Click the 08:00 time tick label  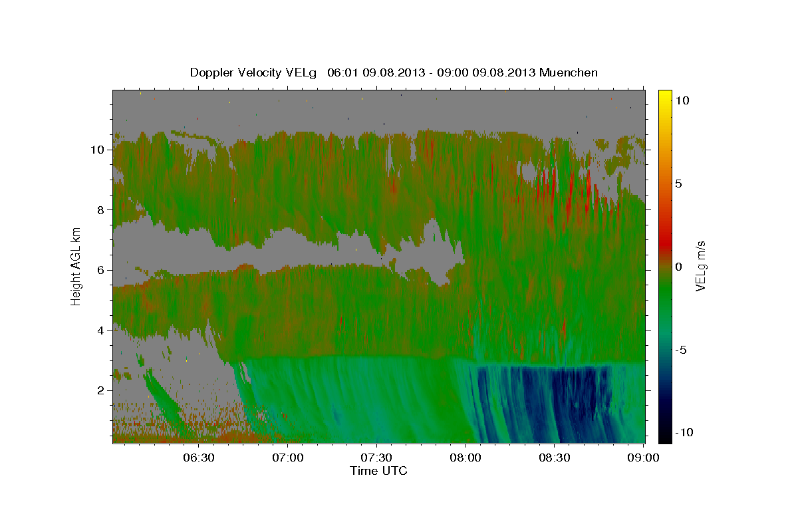tap(465, 458)
